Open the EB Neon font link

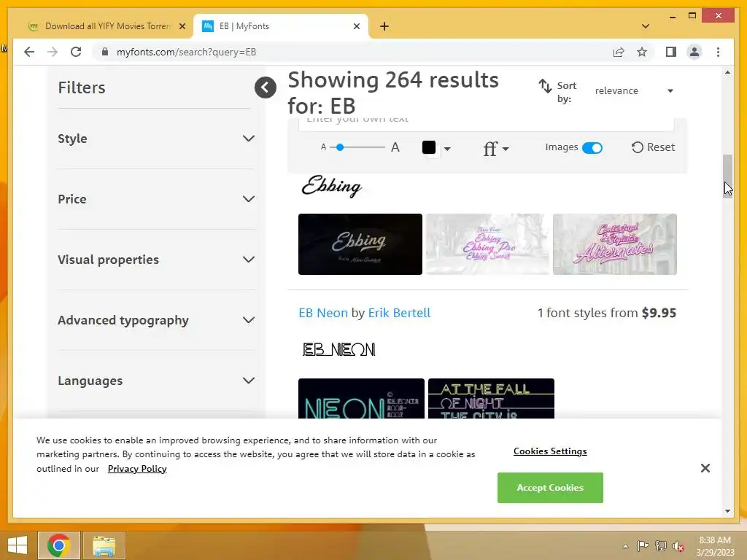[323, 313]
